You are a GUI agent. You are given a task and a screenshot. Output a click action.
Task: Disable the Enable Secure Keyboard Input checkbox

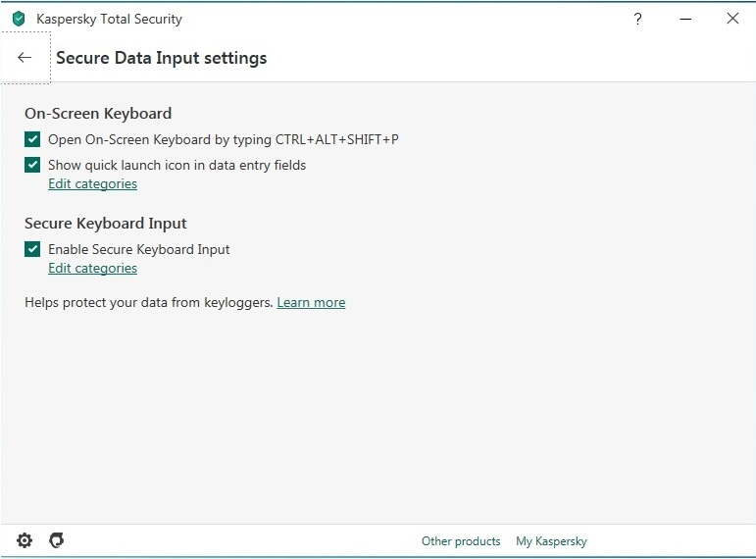(32, 249)
